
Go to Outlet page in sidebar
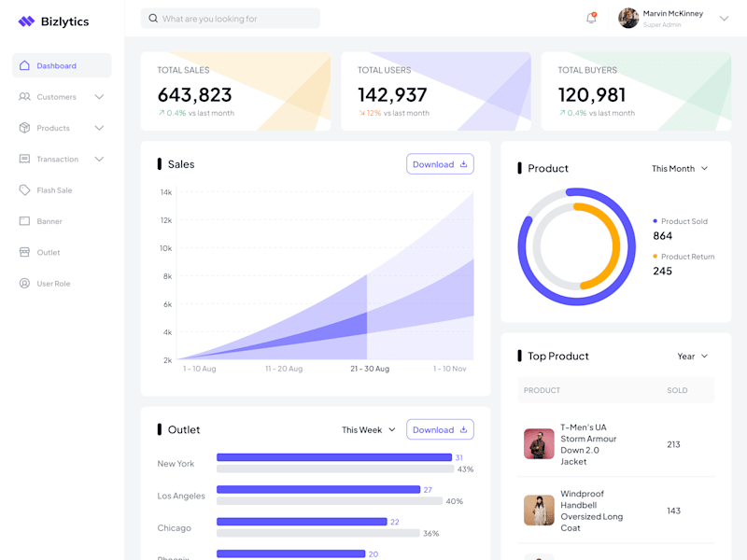(62, 252)
